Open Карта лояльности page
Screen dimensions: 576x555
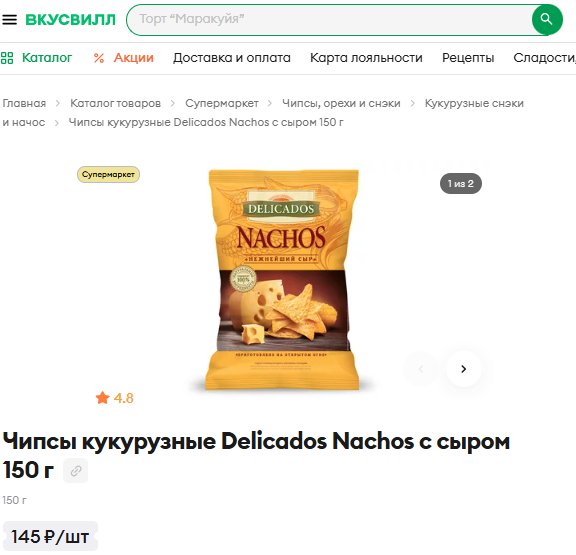366,58
